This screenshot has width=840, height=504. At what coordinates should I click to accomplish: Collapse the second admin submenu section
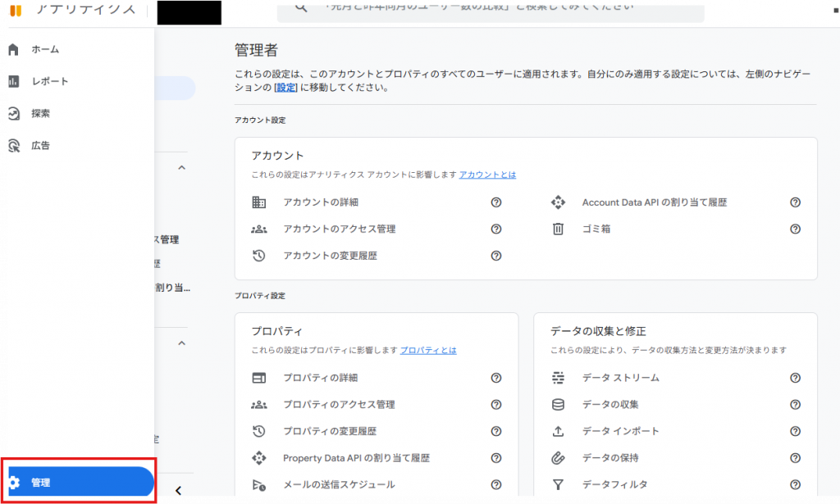pyautogui.click(x=182, y=343)
